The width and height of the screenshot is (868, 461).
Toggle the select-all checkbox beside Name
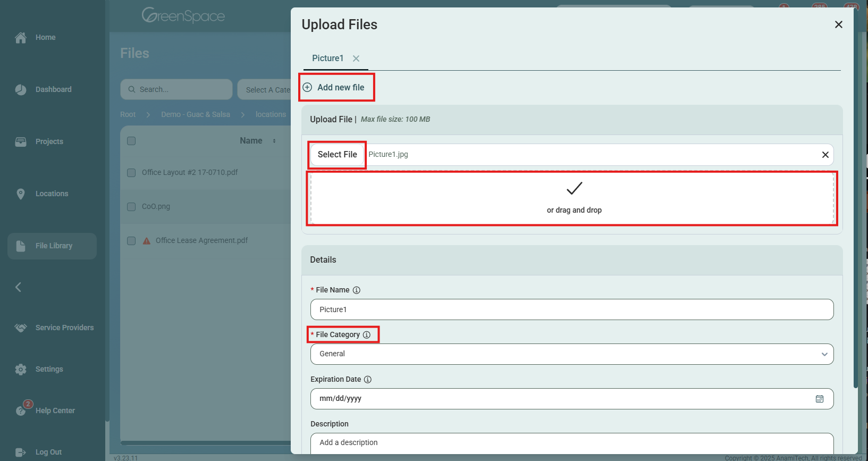(131, 141)
